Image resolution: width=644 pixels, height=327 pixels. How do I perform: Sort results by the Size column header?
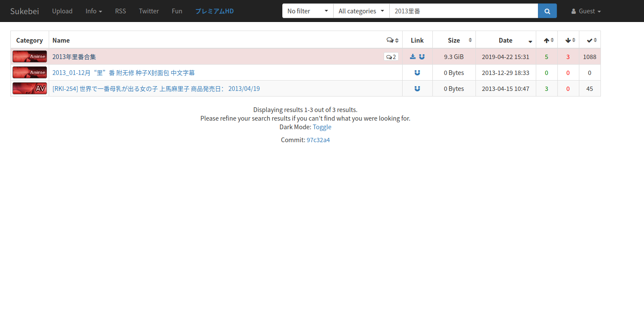pos(454,40)
